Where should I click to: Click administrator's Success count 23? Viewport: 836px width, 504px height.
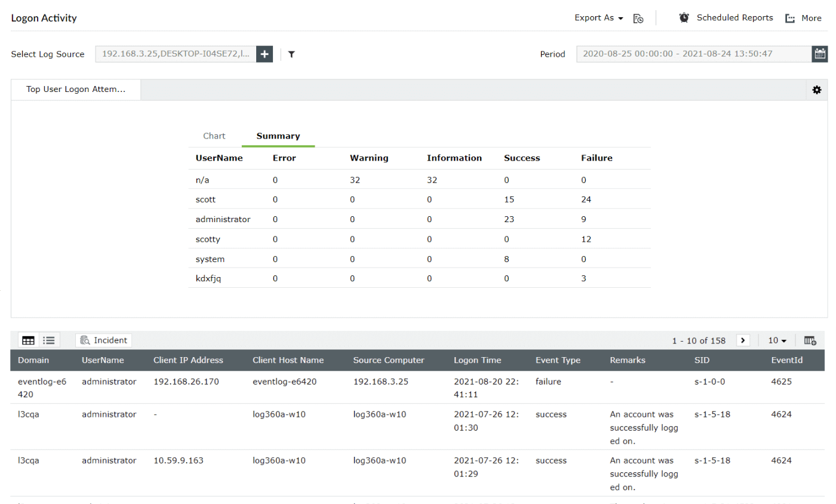[509, 219]
